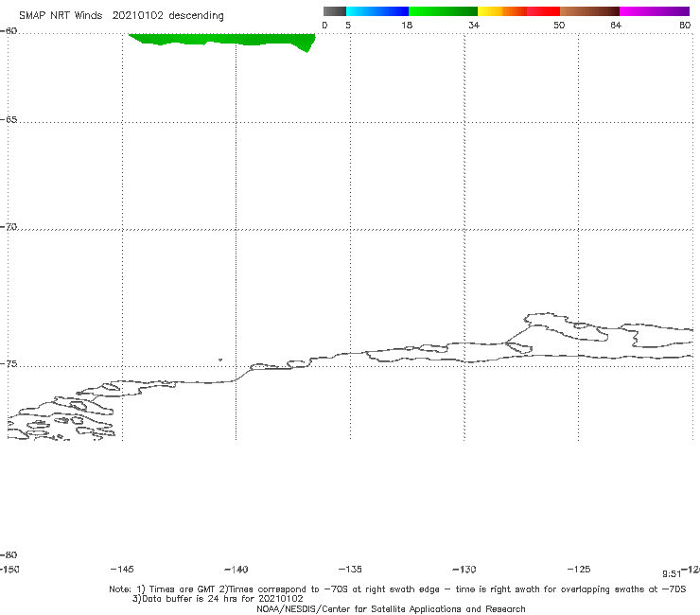The height and width of the screenshot is (615, 700).
Task: Click the green segment of the color bar
Action: (443, 11)
